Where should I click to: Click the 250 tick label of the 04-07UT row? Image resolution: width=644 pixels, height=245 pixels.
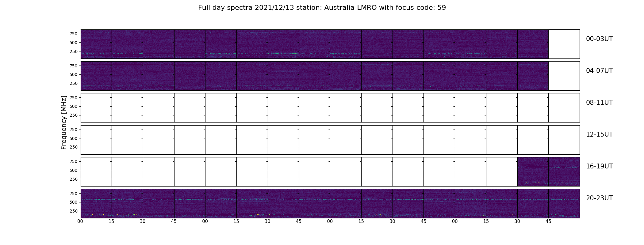point(74,83)
